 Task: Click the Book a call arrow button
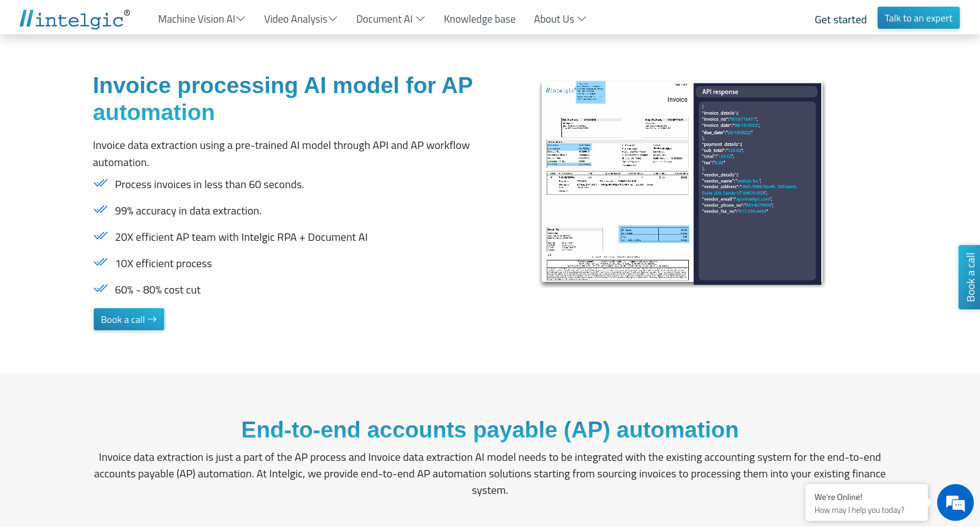tap(129, 319)
